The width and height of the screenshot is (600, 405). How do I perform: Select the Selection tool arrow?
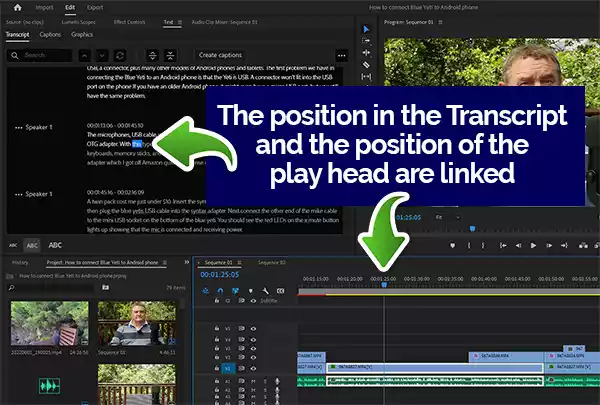[x=366, y=29]
